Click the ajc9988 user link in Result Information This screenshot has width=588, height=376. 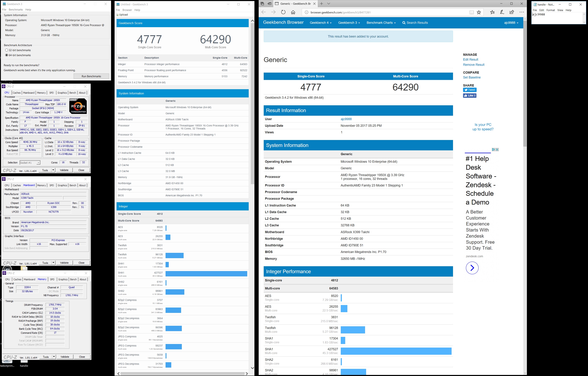pos(346,119)
